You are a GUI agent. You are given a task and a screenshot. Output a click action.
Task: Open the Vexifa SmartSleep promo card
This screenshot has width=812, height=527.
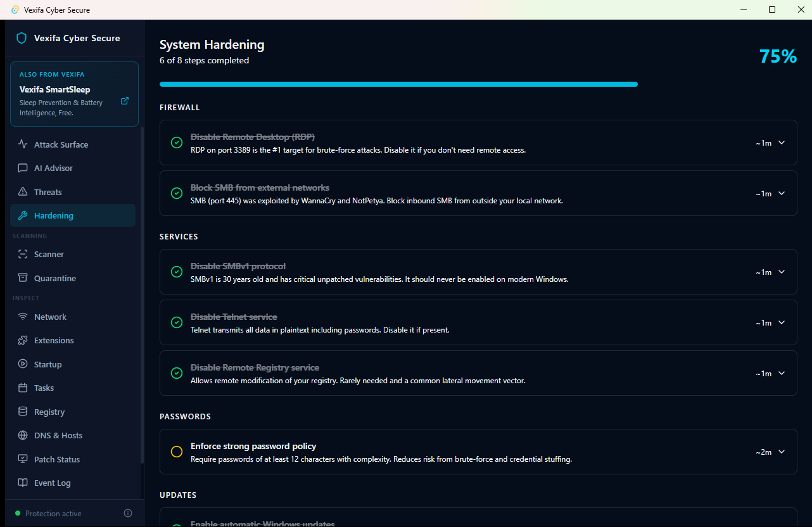click(74, 94)
